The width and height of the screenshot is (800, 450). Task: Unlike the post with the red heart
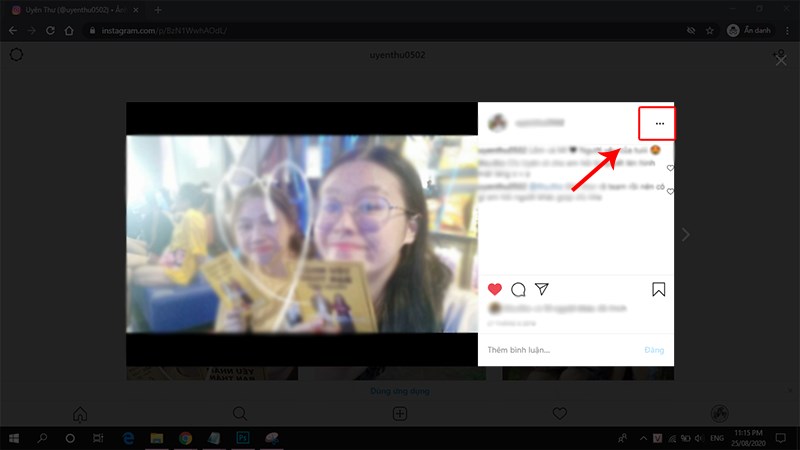click(x=494, y=289)
